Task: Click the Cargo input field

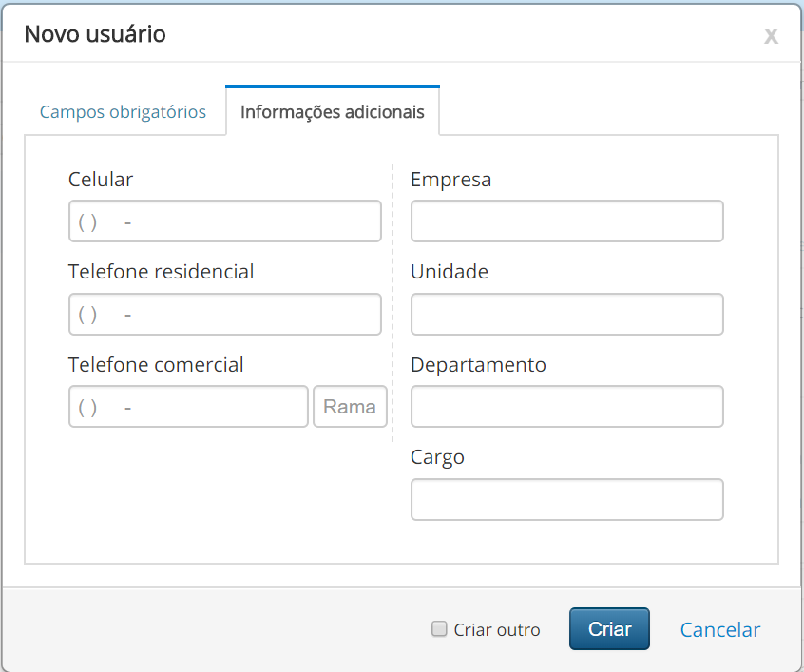Action: (566, 500)
